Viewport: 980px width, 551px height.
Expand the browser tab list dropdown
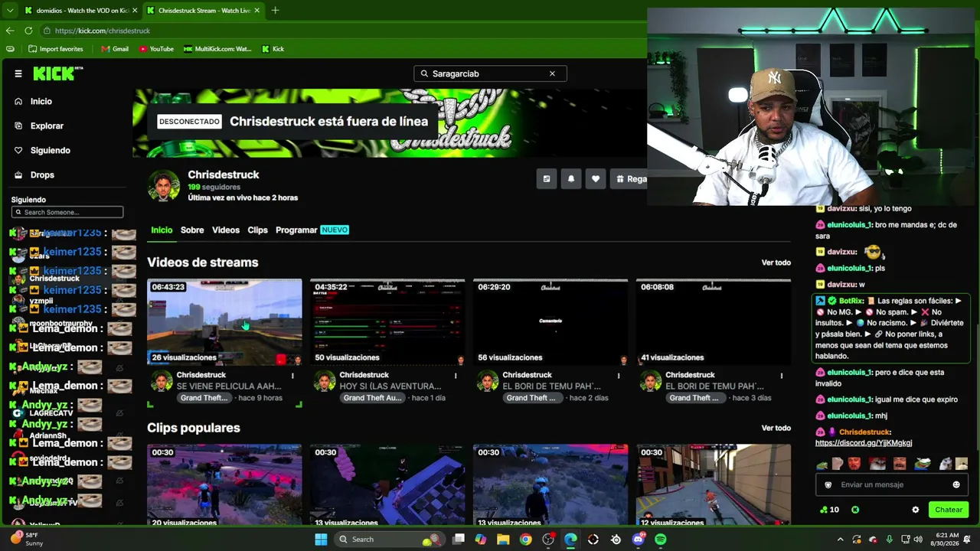point(10,11)
